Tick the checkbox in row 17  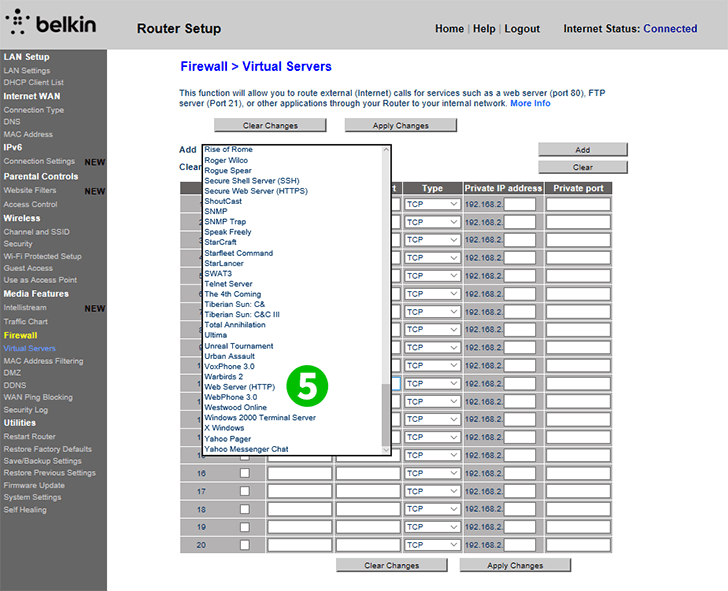coord(245,491)
